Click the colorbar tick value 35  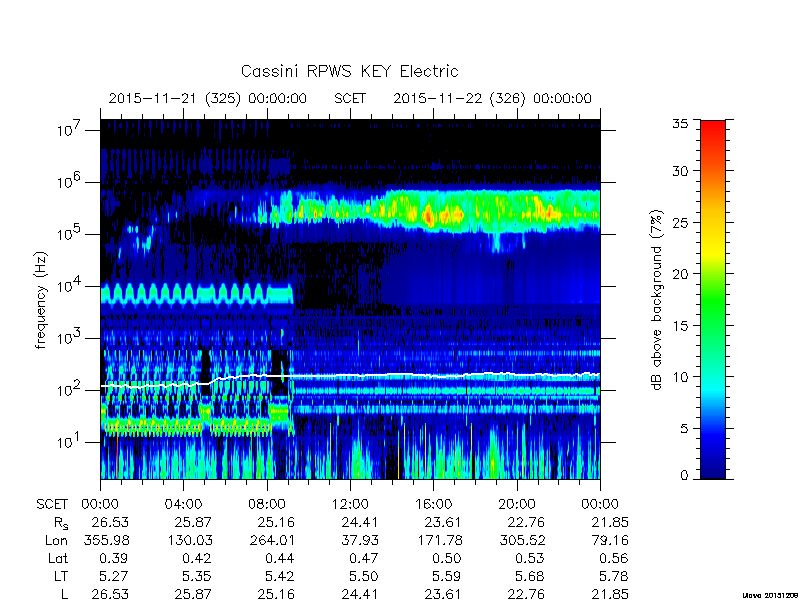[680, 124]
